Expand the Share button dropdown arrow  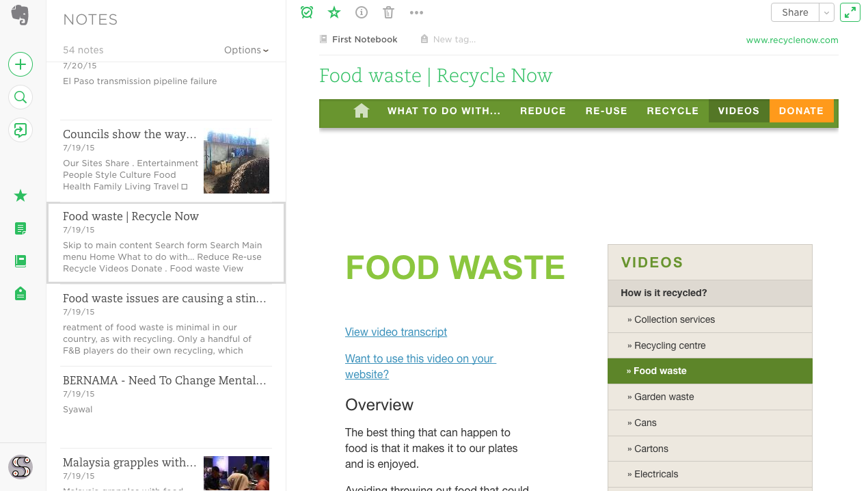tap(827, 12)
